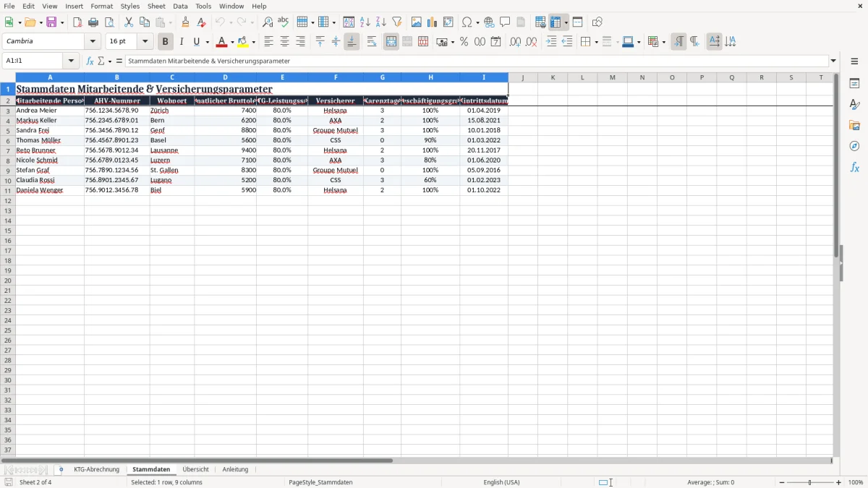Click the Clone Formatting paintbrush icon

[186, 22]
